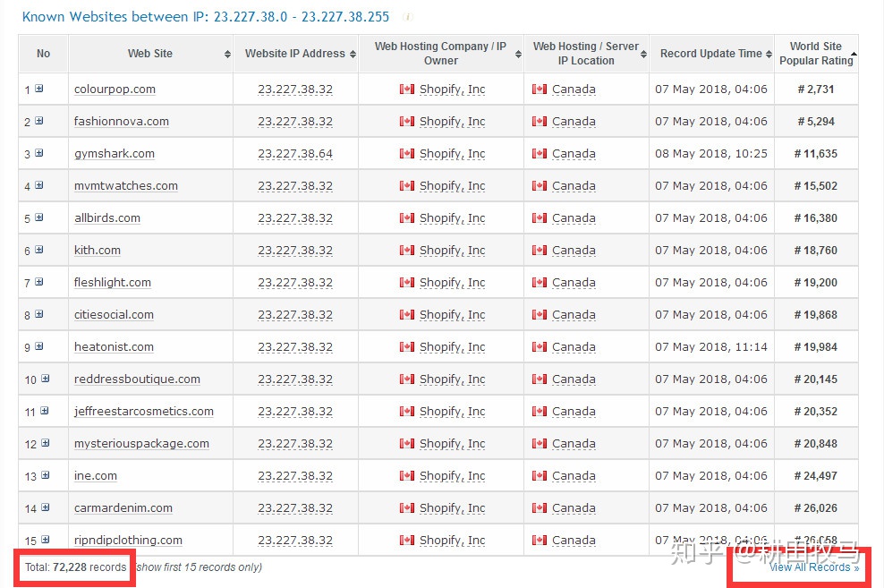Click Canada flag icon in colourpop.com owner cell
The height and width of the screenshot is (588, 884).
pos(407,89)
